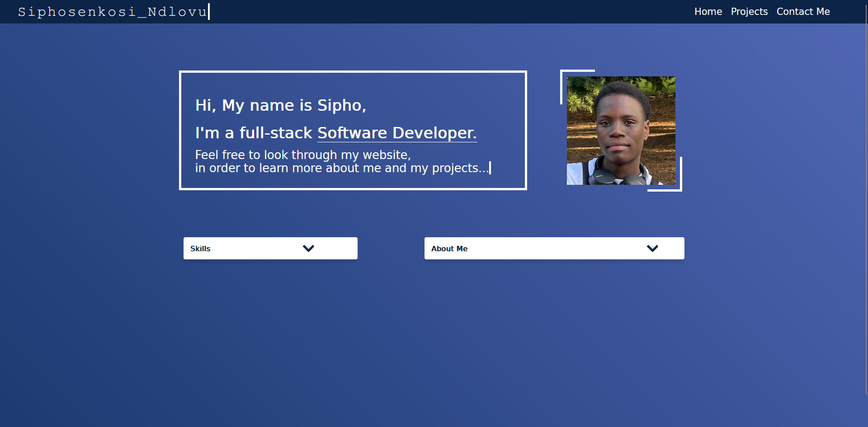The height and width of the screenshot is (427, 868).
Task: Expand the About Me dropdown panel
Action: point(554,248)
